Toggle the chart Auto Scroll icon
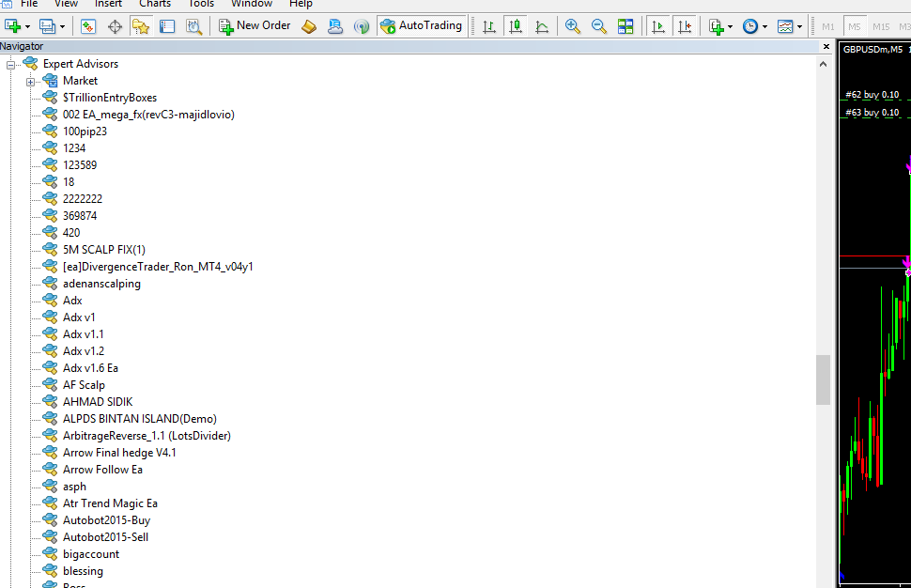The height and width of the screenshot is (588, 911). point(658,26)
